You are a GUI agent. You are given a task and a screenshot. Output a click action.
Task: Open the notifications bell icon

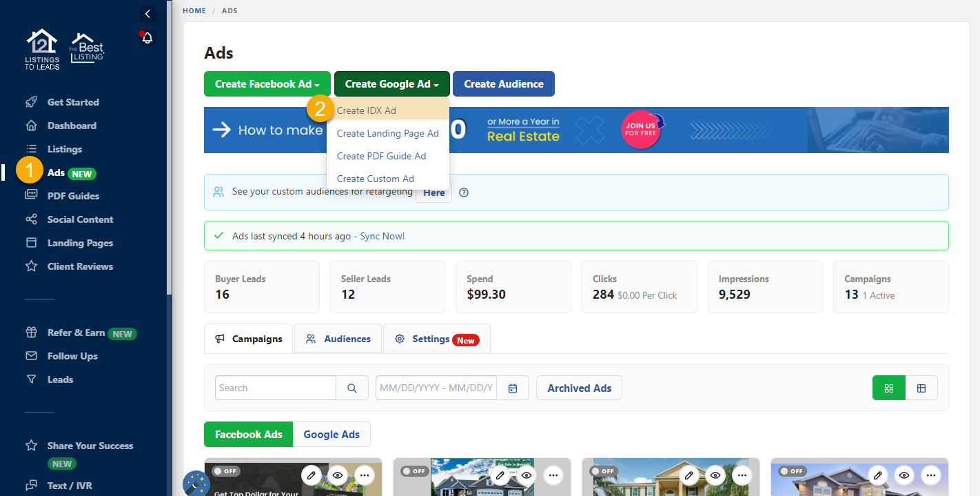pyautogui.click(x=147, y=37)
